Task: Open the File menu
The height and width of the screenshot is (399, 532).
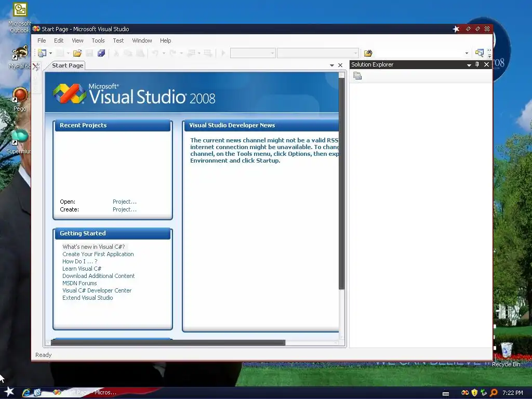Action: (x=42, y=41)
